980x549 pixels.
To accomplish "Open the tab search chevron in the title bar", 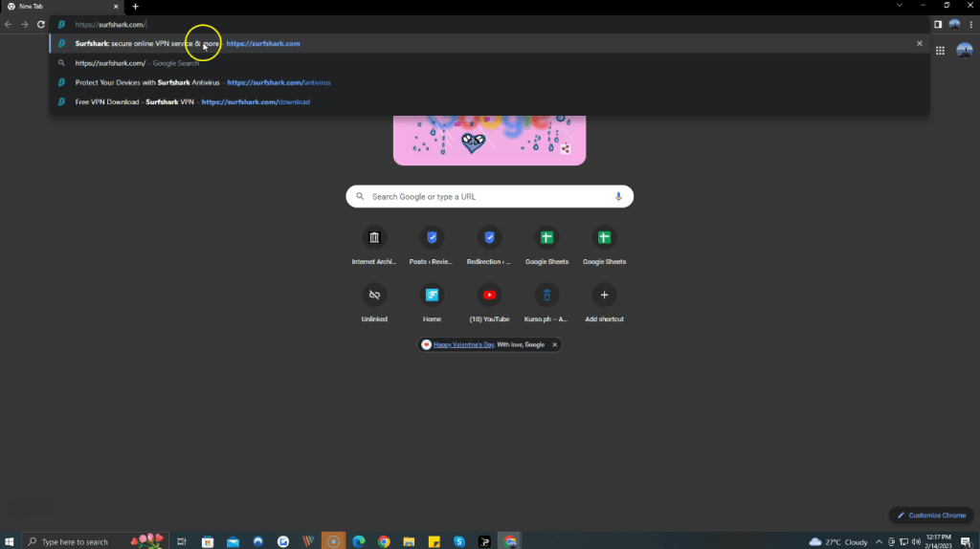I will click(x=900, y=5).
